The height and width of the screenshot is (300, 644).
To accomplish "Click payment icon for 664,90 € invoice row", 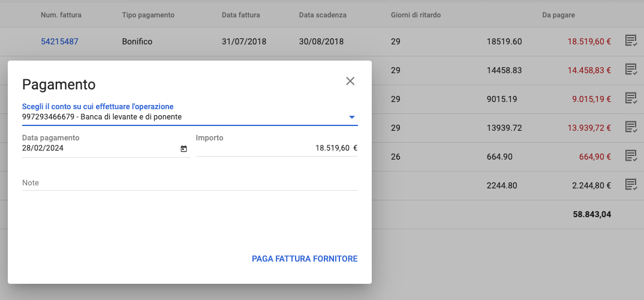I will pos(631,156).
